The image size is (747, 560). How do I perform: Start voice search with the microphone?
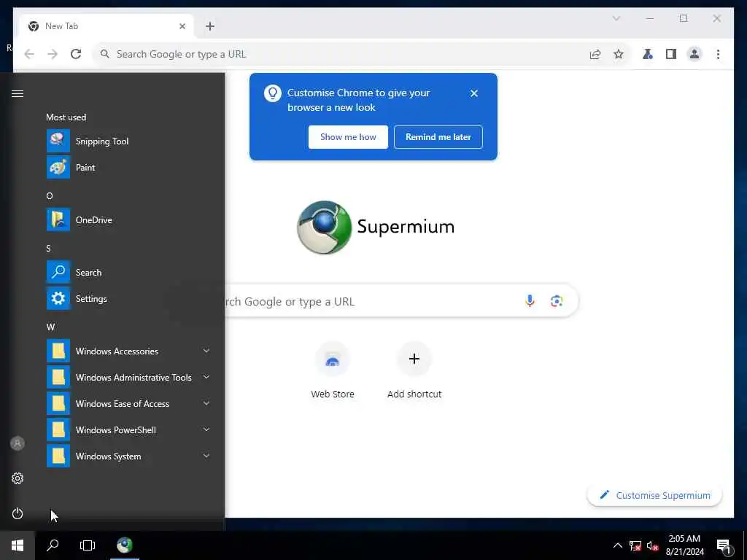click(x=530, y=301)
